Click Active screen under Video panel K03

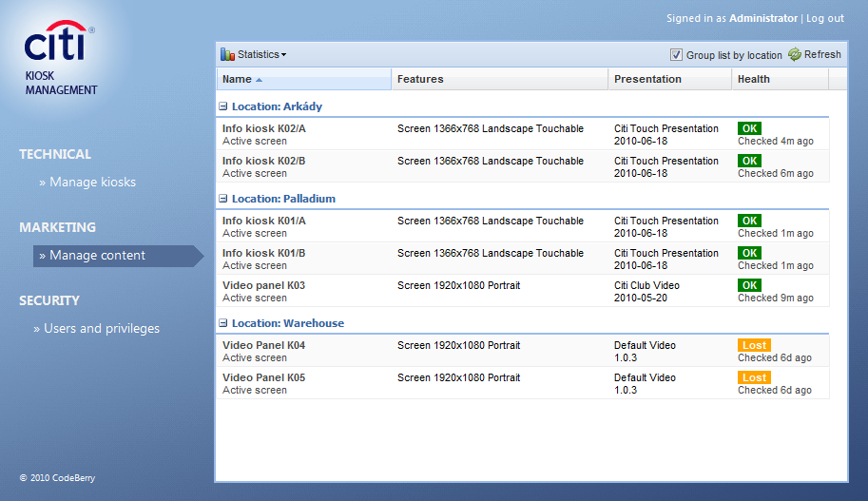[255, 298]
